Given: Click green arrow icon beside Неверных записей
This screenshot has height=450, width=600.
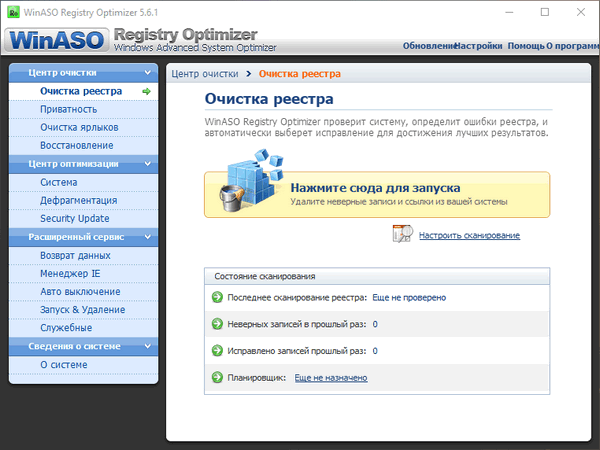Looking at the screenshot, I should [217, 324].
